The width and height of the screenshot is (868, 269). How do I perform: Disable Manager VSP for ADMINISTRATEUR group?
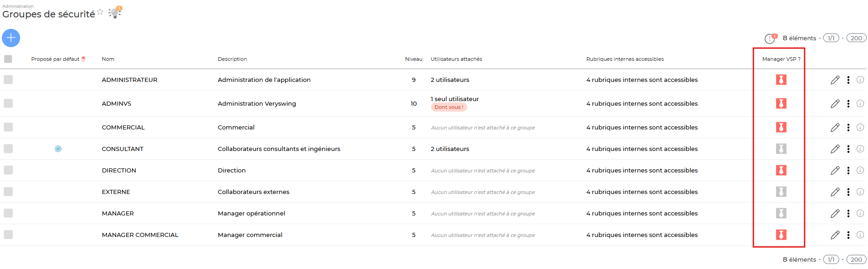click(x=781, y=80)
